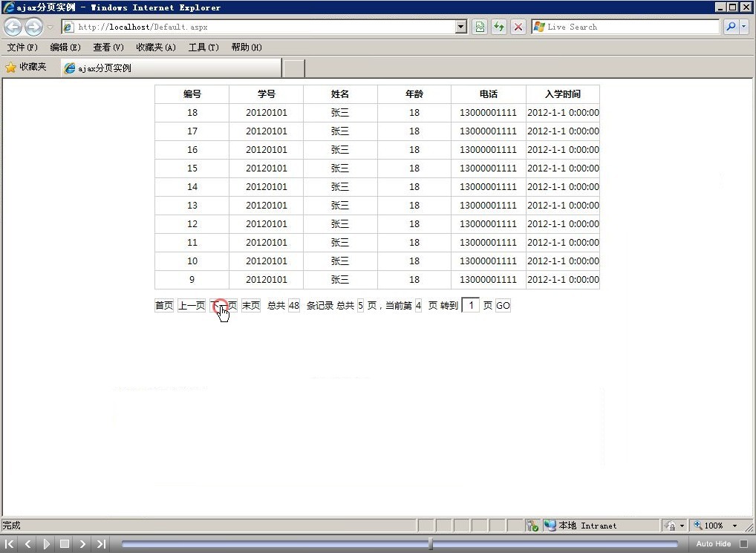Click the page number input field

click(x=470, y=305)
